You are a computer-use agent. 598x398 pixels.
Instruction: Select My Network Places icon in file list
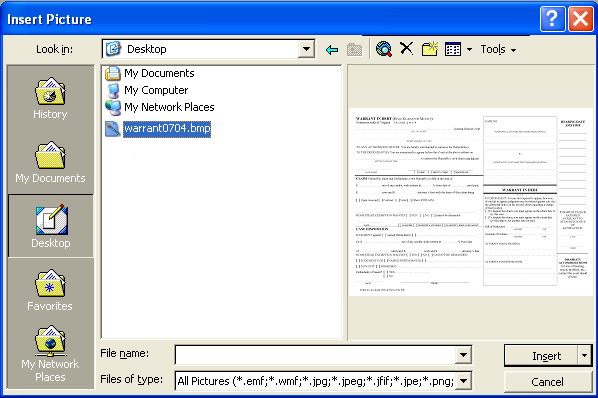113,108
